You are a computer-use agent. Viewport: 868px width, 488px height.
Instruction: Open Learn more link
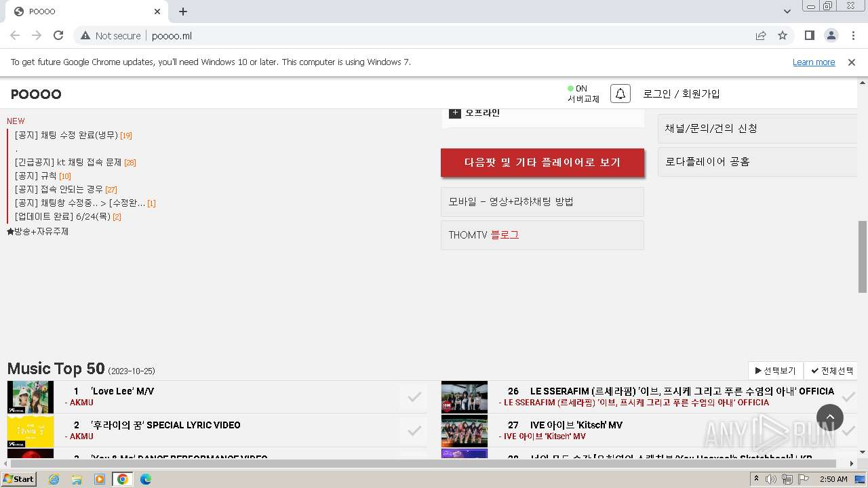[814, 62]
